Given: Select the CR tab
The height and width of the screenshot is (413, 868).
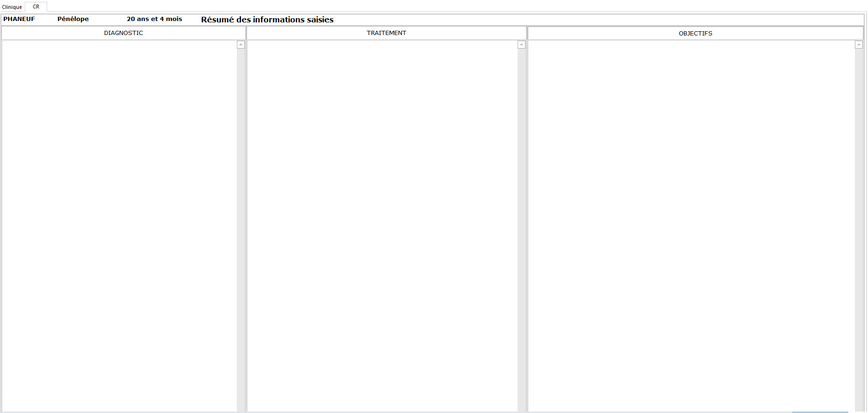Looking at the screenshot, I should 36,7.
